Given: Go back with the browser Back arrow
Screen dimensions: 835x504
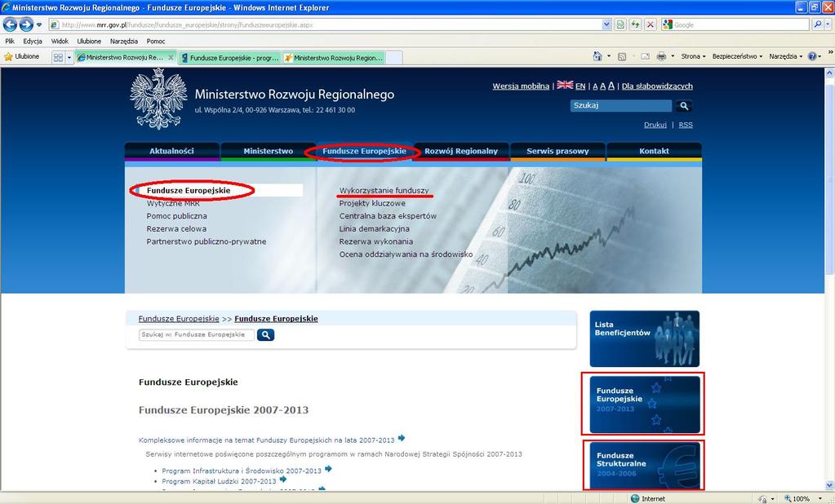Looking at the screenshot, I should [x=10, y=24].
